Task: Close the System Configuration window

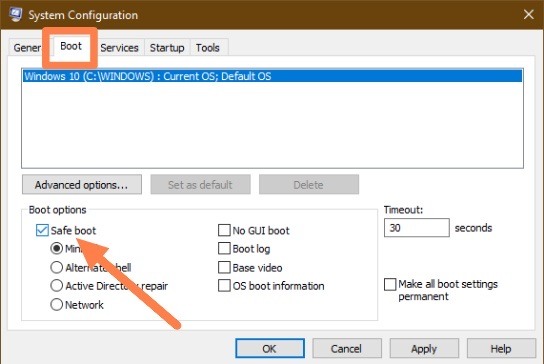Action: click(528, 15)
